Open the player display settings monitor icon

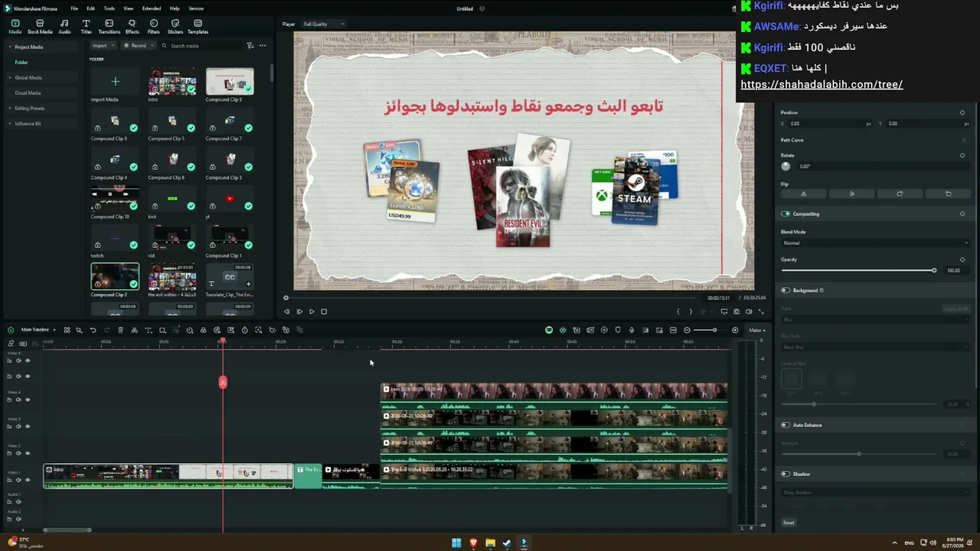(x=724, y=311)
